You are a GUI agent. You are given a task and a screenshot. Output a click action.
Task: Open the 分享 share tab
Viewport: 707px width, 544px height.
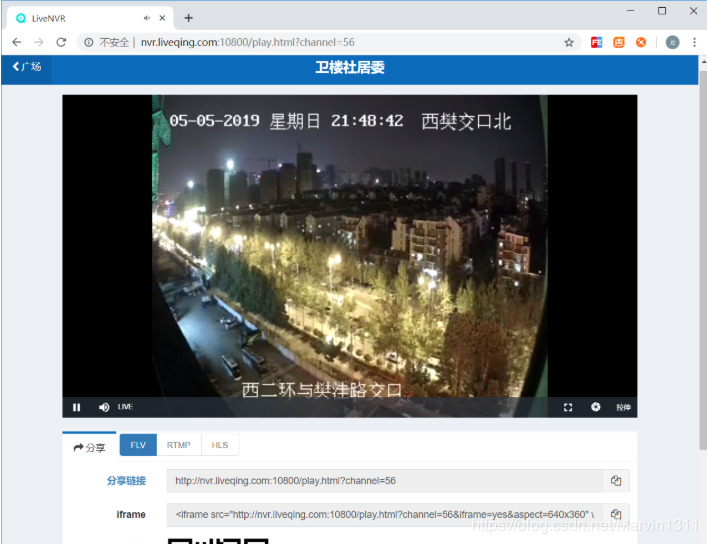coord(90,447)
